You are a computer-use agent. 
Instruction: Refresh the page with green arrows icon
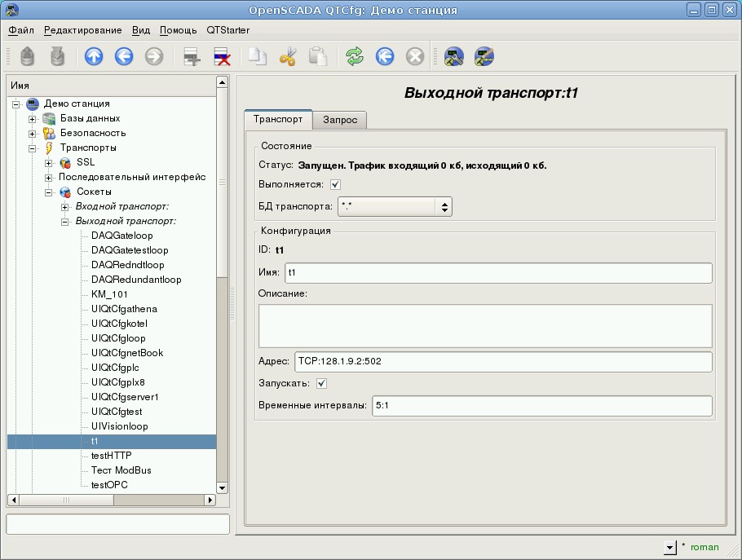(355, 57)
